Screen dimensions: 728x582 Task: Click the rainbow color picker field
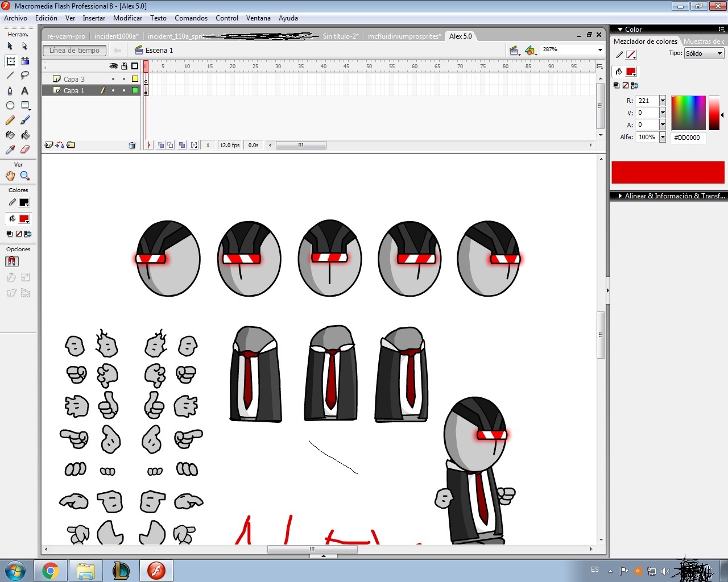coord(688,113)
